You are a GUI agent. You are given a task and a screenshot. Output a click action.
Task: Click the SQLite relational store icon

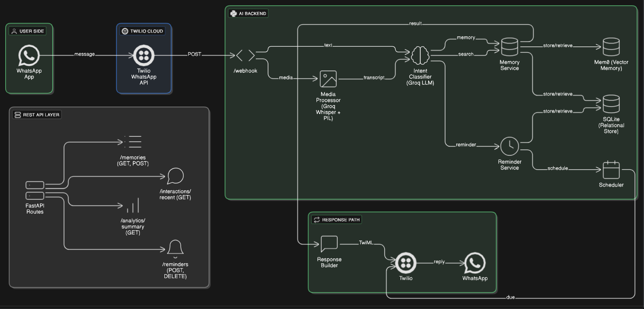click(611, 105)
